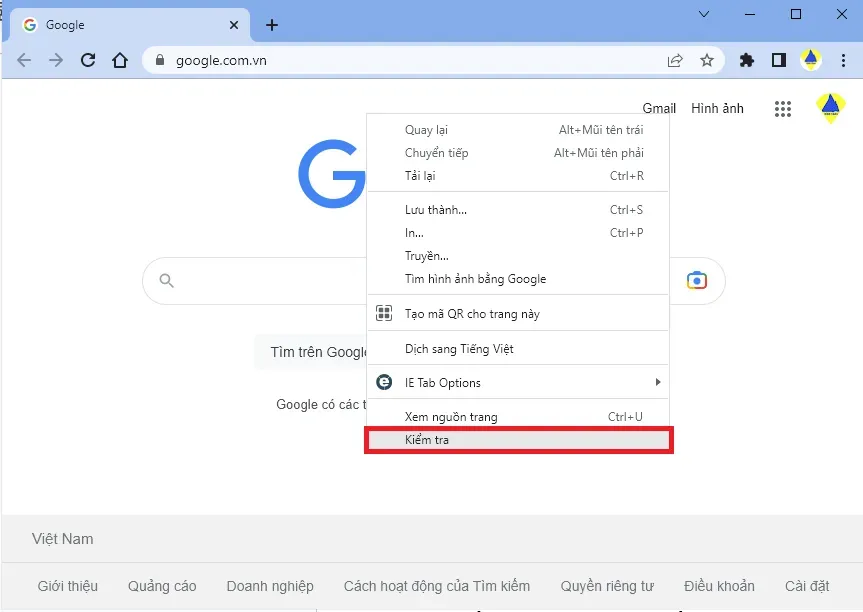
Task: Select Tải lại from context menu
Action: 518,176
